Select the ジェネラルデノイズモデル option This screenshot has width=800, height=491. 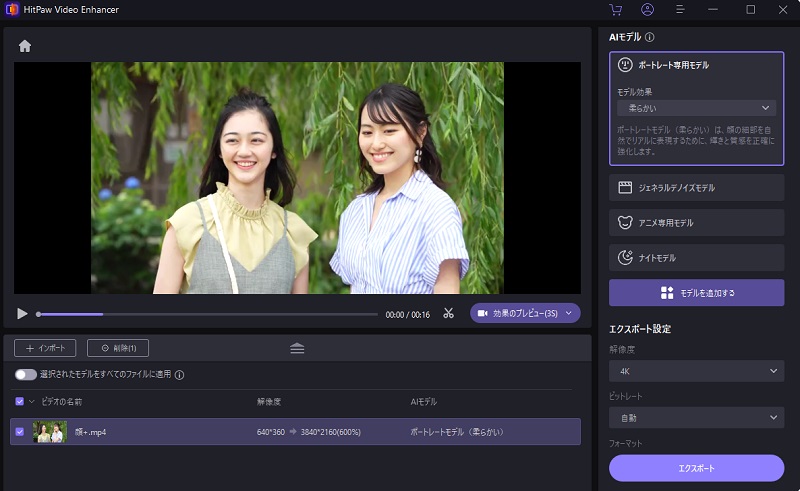tap(696, 187)
